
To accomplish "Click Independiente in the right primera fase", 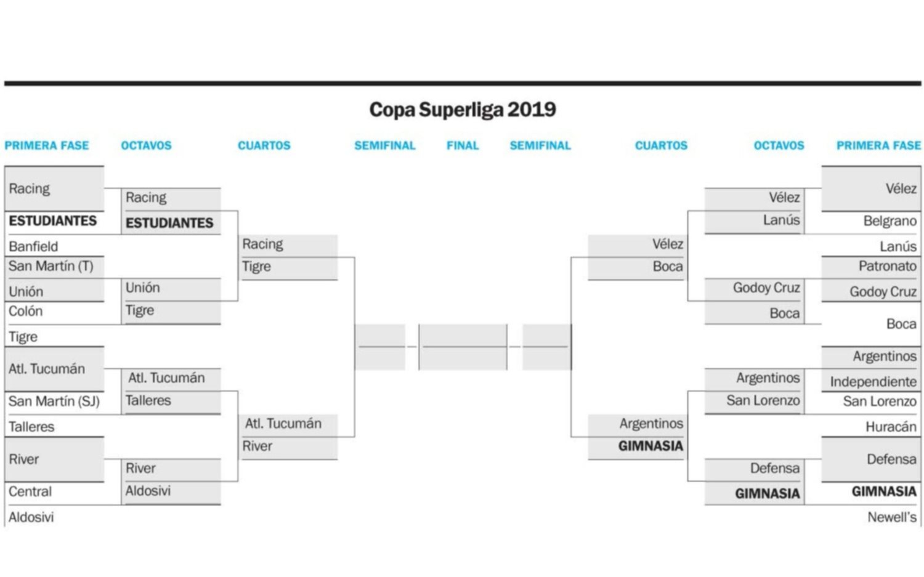I will pos(873,382).
